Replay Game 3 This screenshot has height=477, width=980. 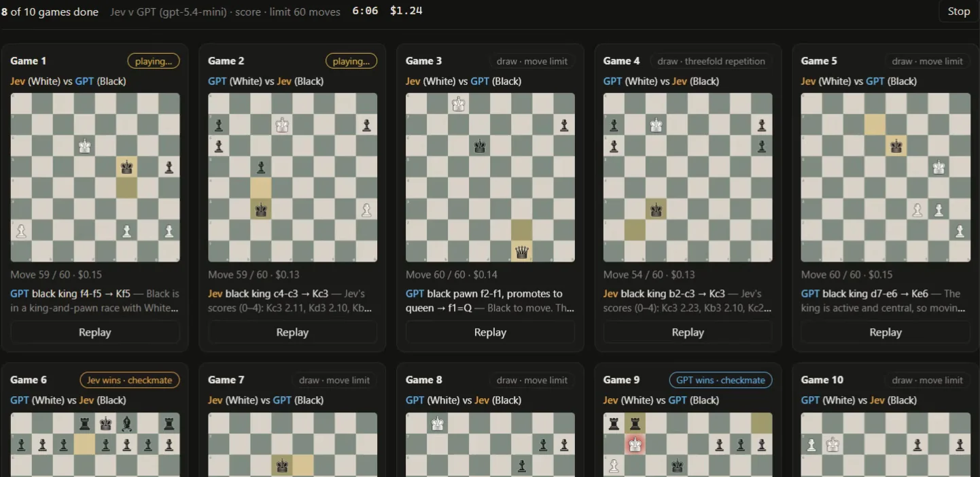(490, 332)
